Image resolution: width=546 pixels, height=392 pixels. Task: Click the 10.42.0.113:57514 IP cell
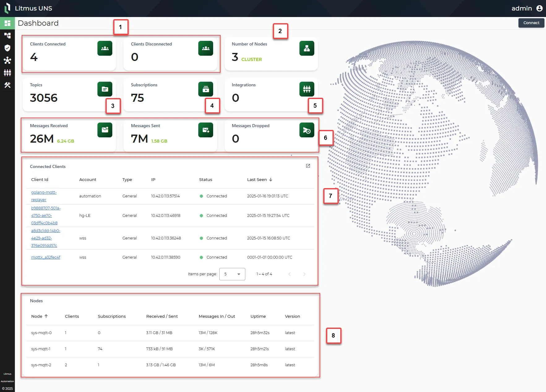tap(166, 196)
